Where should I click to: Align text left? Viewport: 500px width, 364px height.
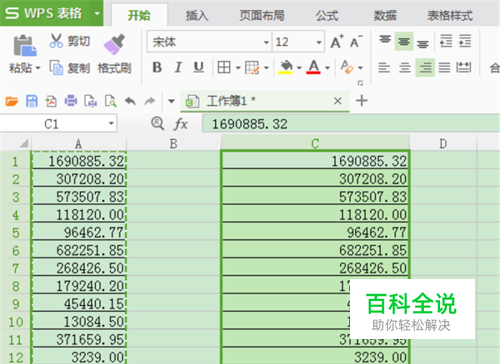[x=384, y=68]
